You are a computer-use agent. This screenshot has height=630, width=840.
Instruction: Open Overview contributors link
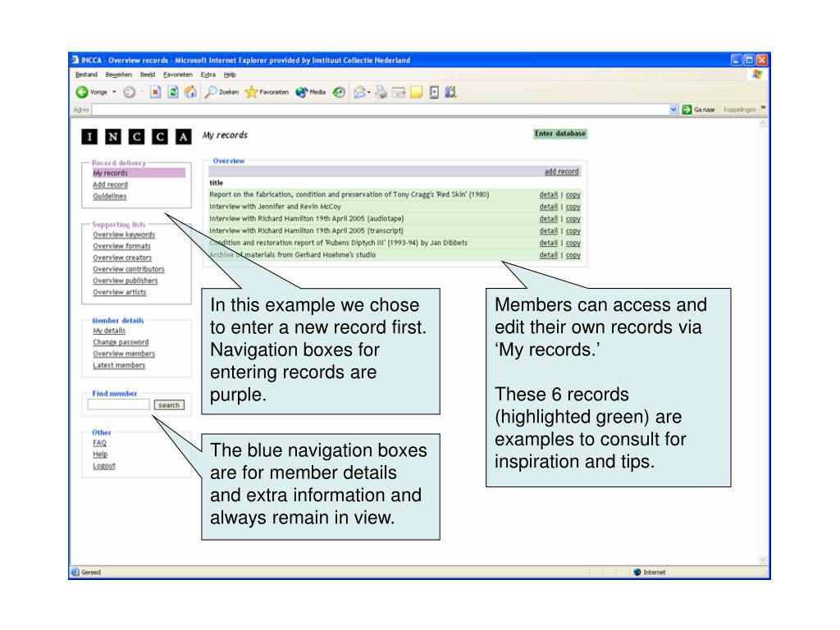(x=129, y=269)
